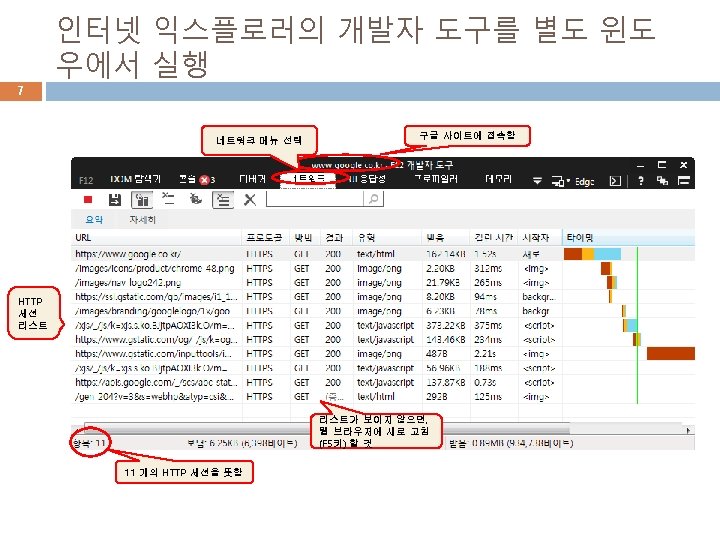Click toolbar icon left of clear-entries toggle

point(196,199)
